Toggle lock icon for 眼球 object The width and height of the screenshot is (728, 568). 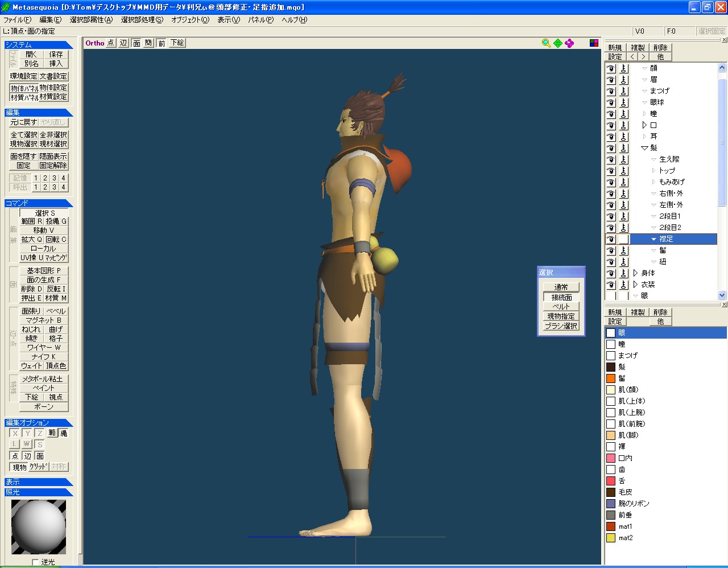(624, 102)
